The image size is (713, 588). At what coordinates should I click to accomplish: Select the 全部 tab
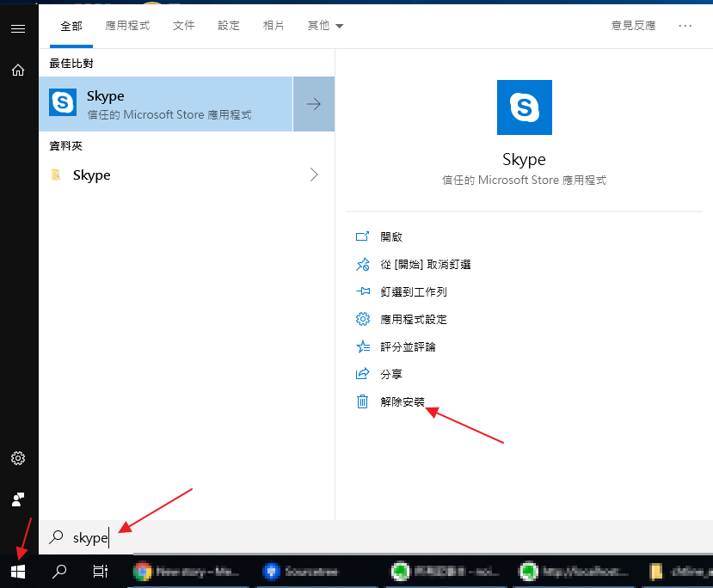pyautogui.click(x=71, y=26)
